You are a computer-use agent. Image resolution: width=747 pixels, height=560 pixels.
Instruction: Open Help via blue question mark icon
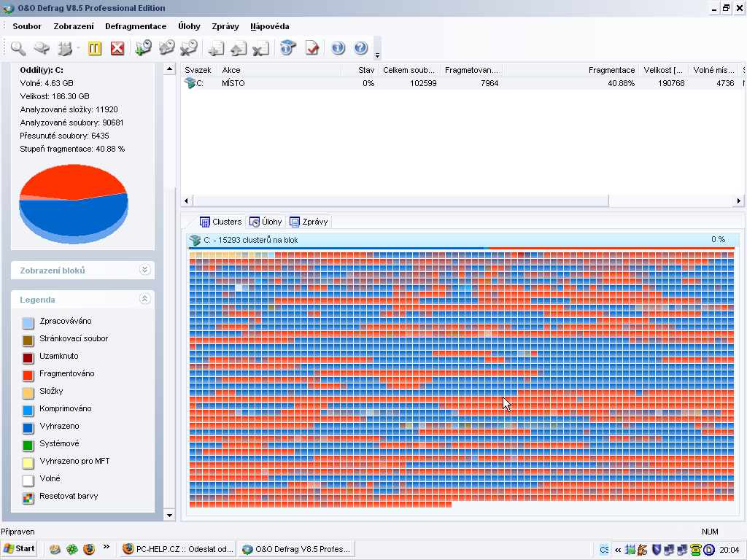pos(360,48)
